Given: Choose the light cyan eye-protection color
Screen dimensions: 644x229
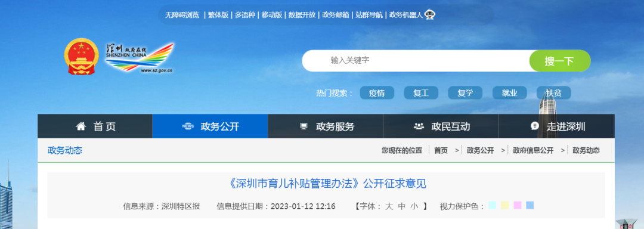Looking at the screenshot, I should (493, 205).
